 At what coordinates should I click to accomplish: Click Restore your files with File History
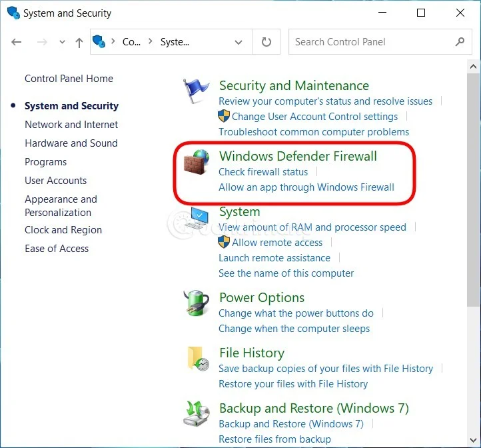[x=293, y=384]
